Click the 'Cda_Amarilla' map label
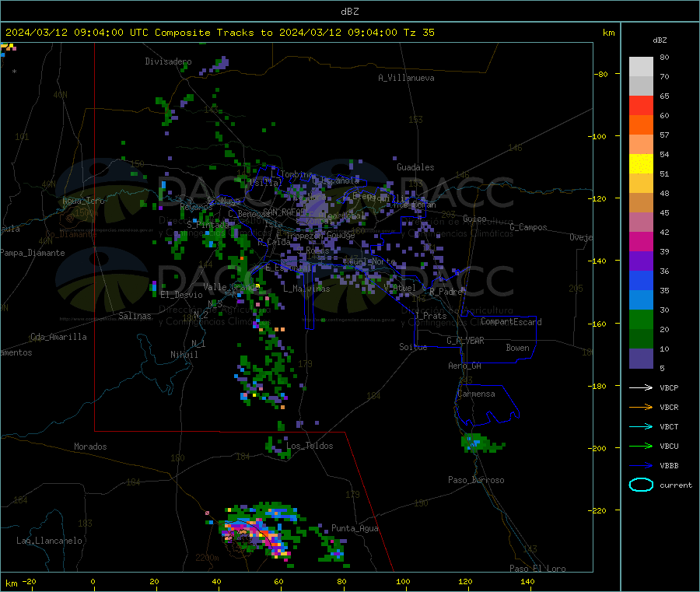 [x=58, y=337]
